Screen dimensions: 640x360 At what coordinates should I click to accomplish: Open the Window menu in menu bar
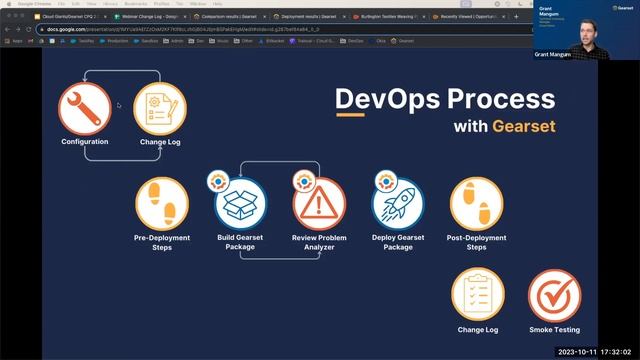pos(198,4)
